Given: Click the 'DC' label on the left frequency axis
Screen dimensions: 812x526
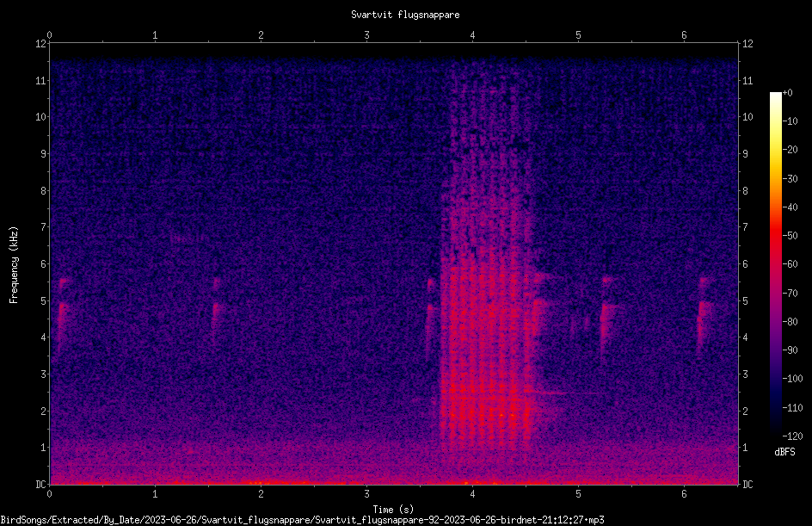Looking at the screenshot, I should click(x=40, y=485).
